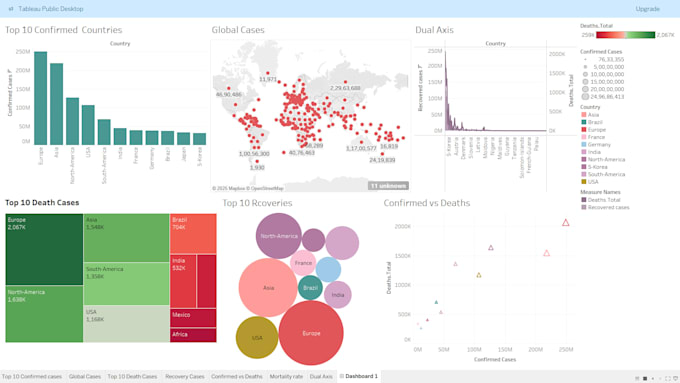Click Recovered cases swatch in Measure Names legend
This screenshot has height=383, width=680.
tap(584, 207)
